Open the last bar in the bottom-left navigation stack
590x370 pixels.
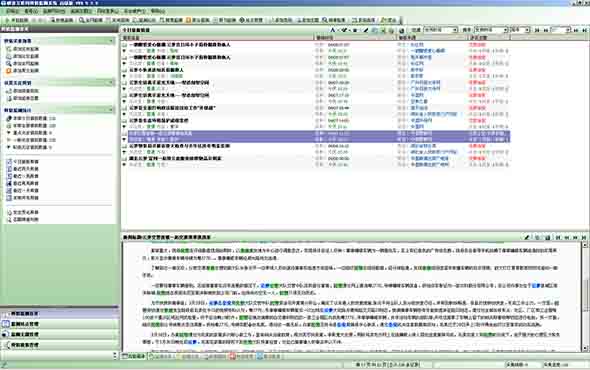(60, 345)
